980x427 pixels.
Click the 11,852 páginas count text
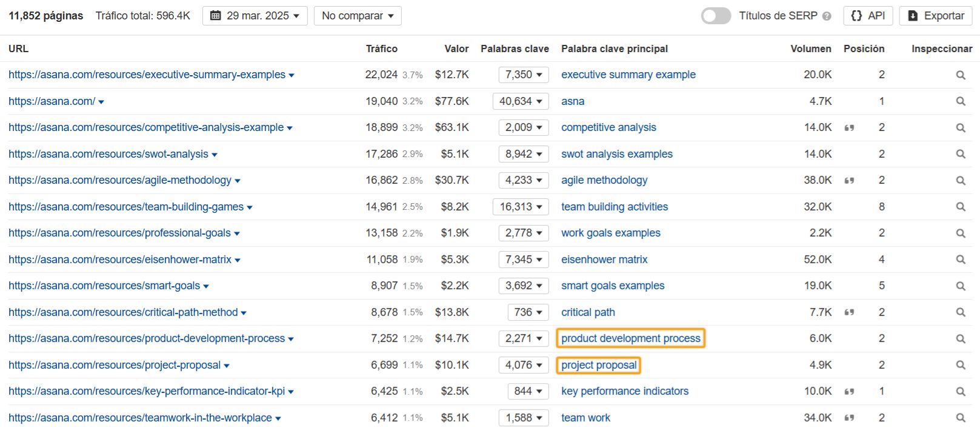(x=46, y=16)
